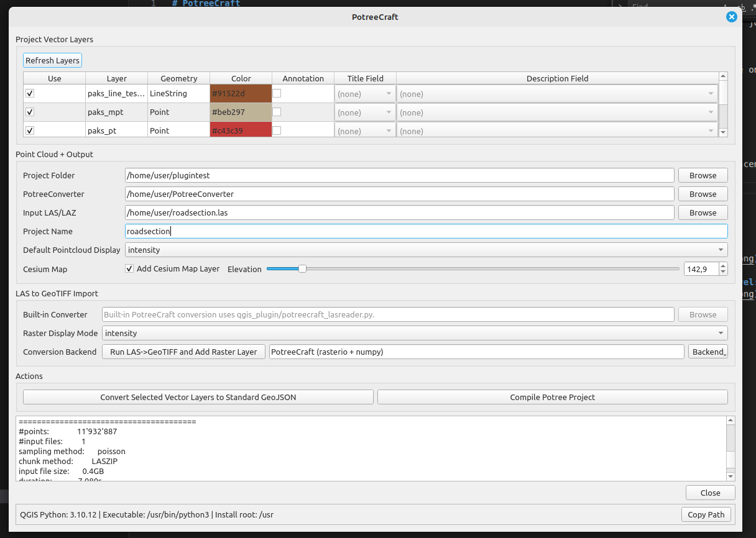Click the Elevation slider handle

tap(302, 269)
